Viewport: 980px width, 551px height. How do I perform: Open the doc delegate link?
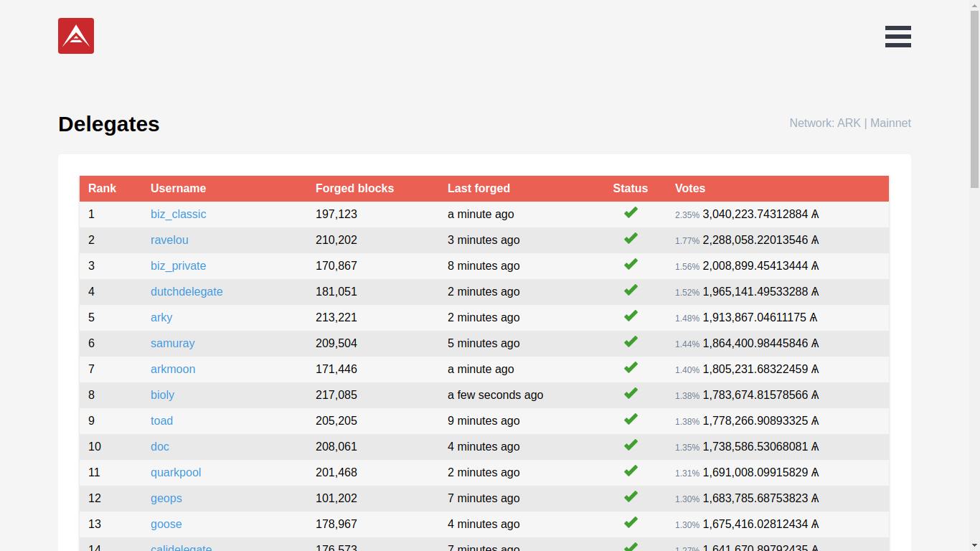160,447
